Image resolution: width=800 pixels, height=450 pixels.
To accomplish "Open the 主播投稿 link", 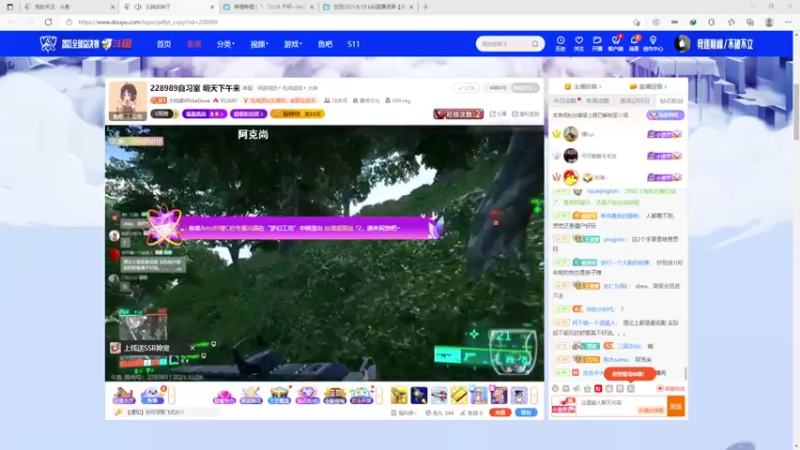I will click(583, 87).
